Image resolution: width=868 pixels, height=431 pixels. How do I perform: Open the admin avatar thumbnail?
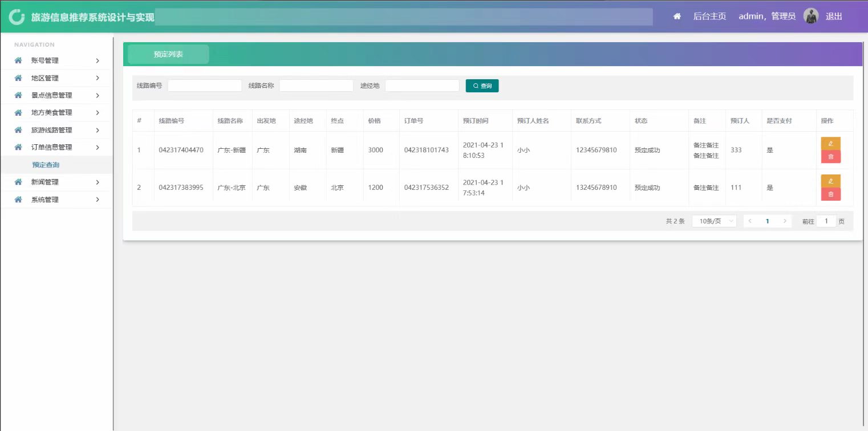811,16
